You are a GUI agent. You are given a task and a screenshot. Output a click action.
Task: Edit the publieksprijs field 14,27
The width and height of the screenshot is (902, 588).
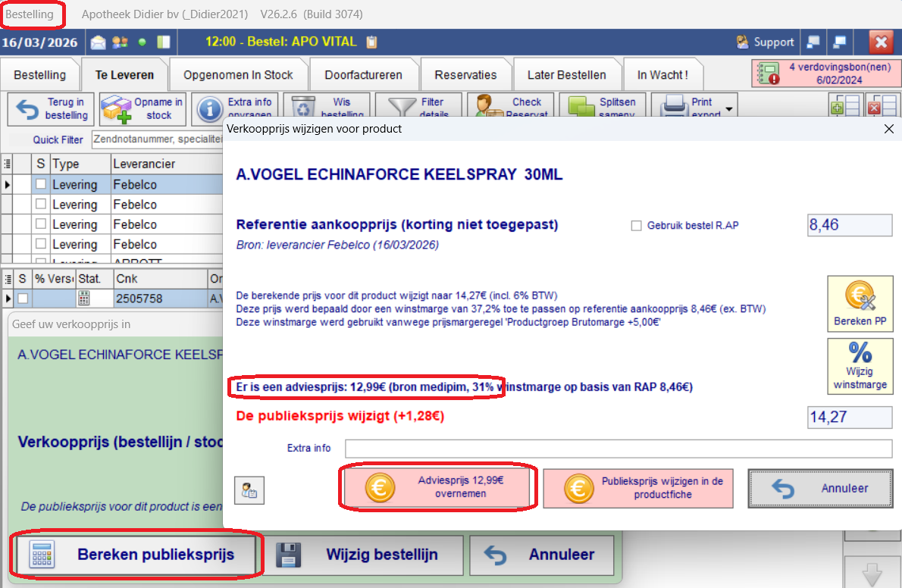(850, 417)
